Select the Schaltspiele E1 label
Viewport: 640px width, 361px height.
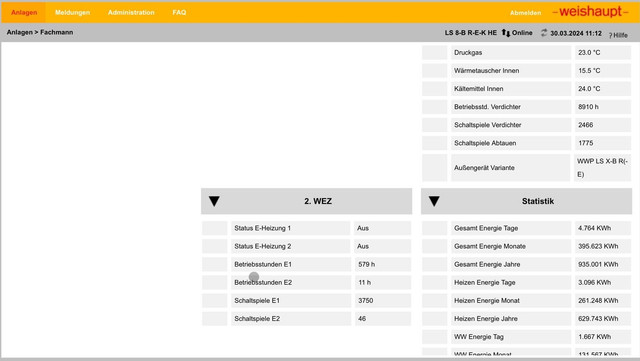click(x=257, y=300)
